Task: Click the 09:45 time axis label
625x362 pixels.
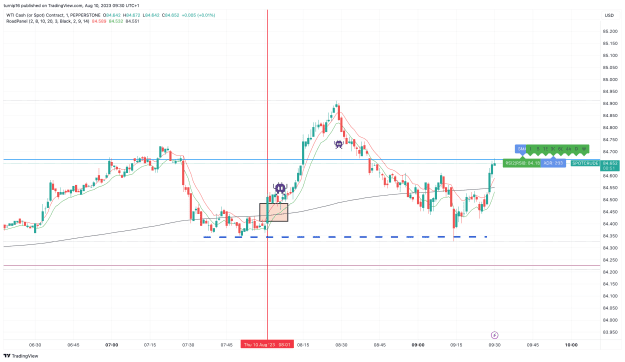Action: point(533,345)
